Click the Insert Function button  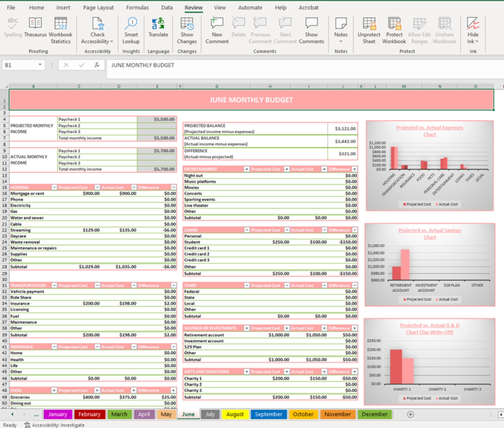(x=97, y=65)
